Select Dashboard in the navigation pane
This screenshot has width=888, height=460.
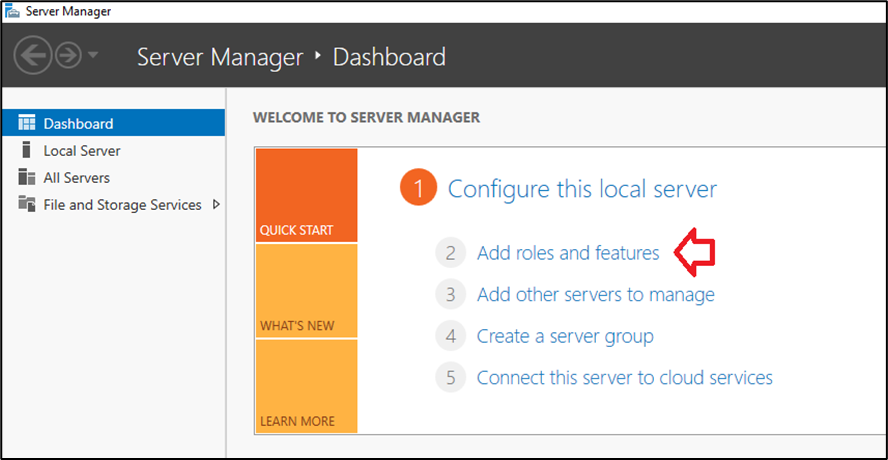78,124
